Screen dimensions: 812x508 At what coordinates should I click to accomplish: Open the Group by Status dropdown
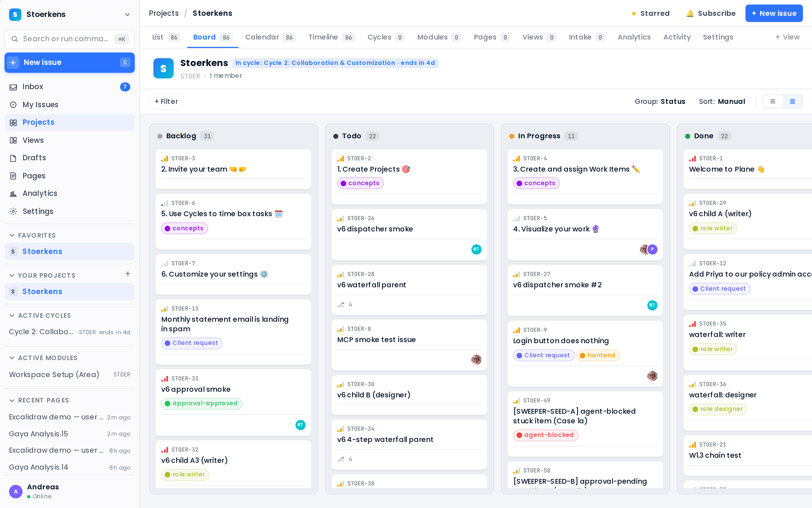(x=660, y=102)
